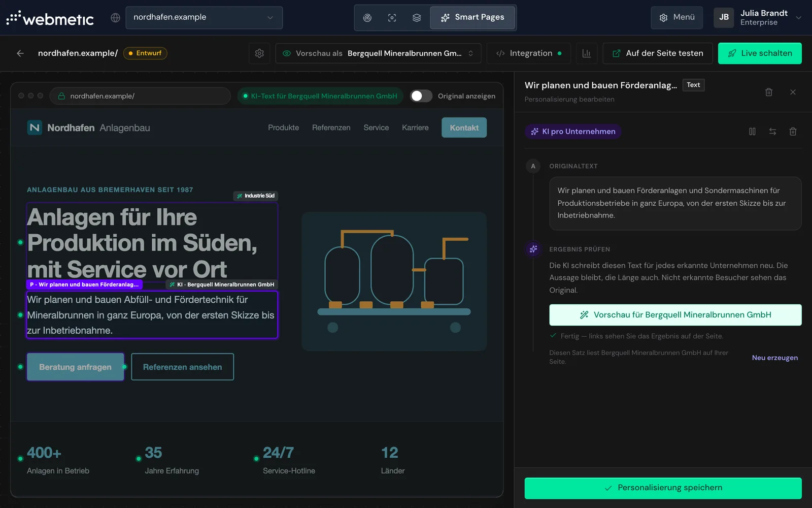Click the swap arrows icon beside KI pro Unternehmen
Viewport: 812px width, 508px height.
coord(772,132)
